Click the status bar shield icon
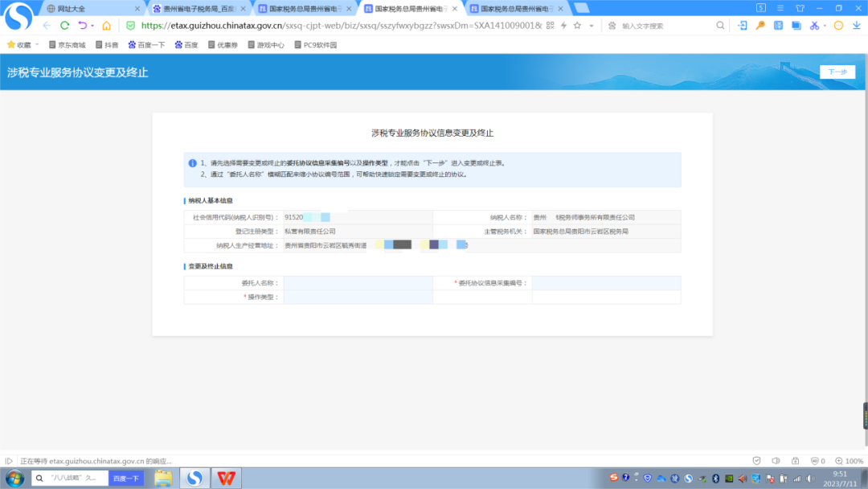Screen dimensions: 868x489 point(757,461)
